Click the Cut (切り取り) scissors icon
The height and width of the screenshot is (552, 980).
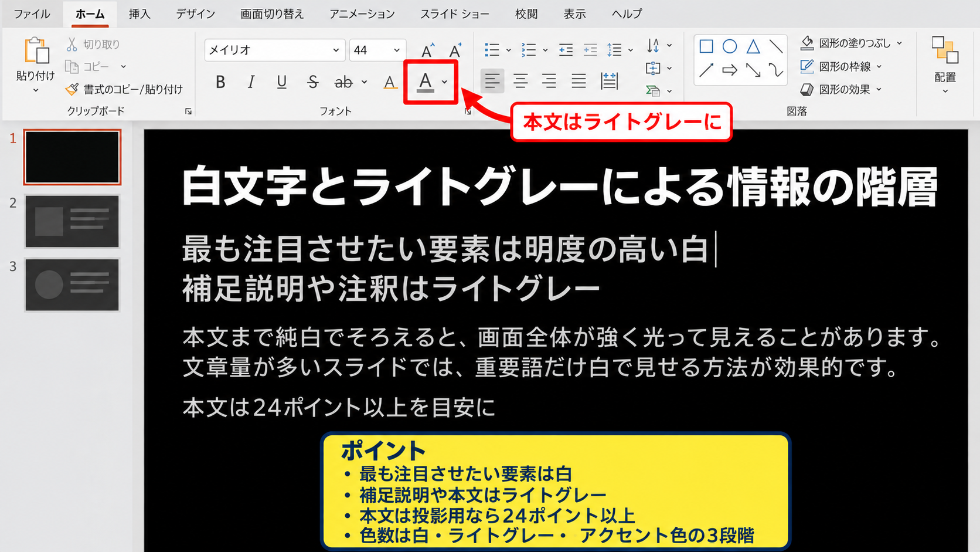tap(72, 45)
